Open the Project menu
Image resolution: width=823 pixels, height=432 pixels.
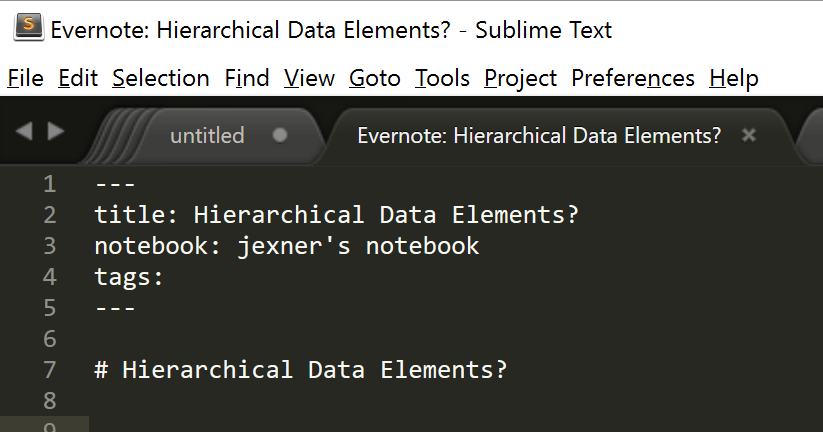[520, 78]
